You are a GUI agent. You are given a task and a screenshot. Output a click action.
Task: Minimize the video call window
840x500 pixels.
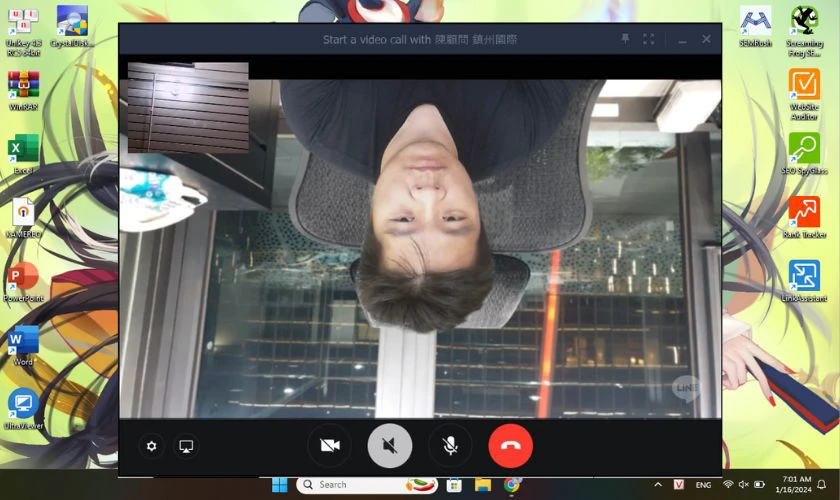[x=682, y=39]
